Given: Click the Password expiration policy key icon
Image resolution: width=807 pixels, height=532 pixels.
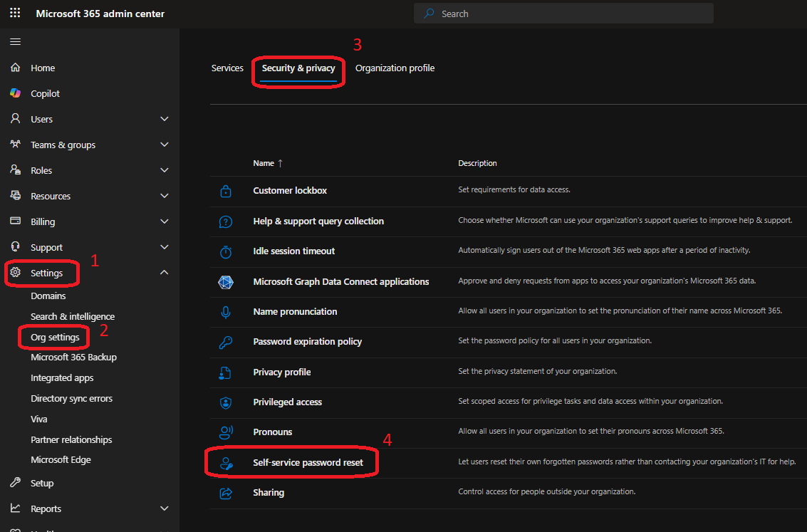Looking at the screenshot, I should 225,342.
